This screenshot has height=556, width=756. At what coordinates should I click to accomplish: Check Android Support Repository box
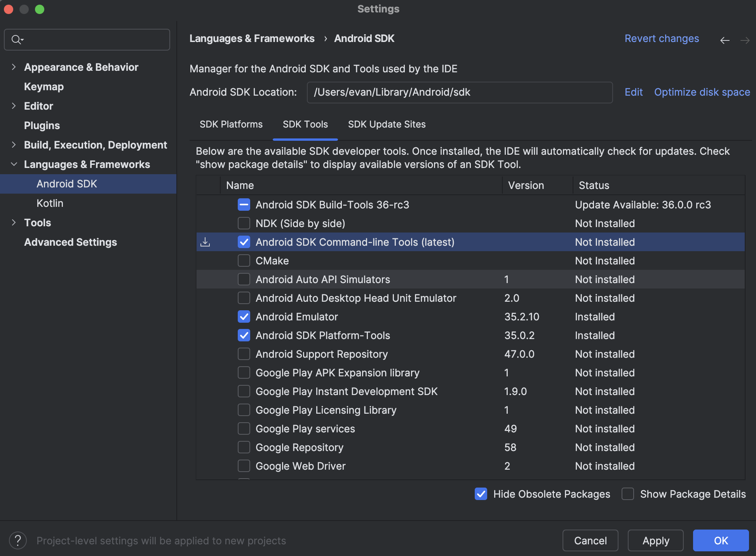pyautogui.click(x=244, y=354)
